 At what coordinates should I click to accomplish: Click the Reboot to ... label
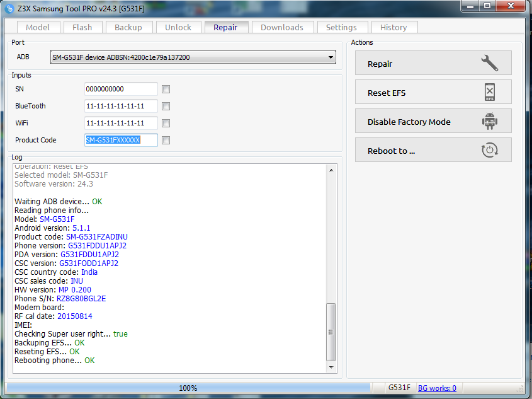(x=391, y=151)
